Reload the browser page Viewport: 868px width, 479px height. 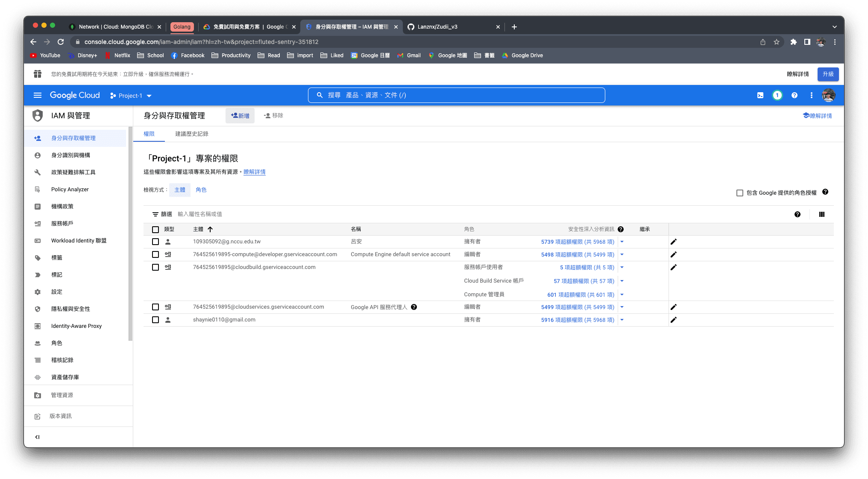(x=61, y=42)
